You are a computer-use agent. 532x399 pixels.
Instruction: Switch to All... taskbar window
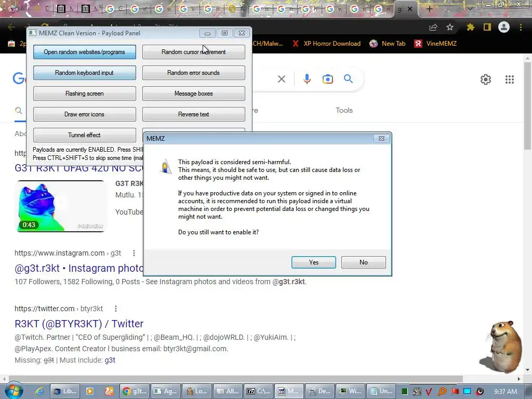tap(228, 391)
